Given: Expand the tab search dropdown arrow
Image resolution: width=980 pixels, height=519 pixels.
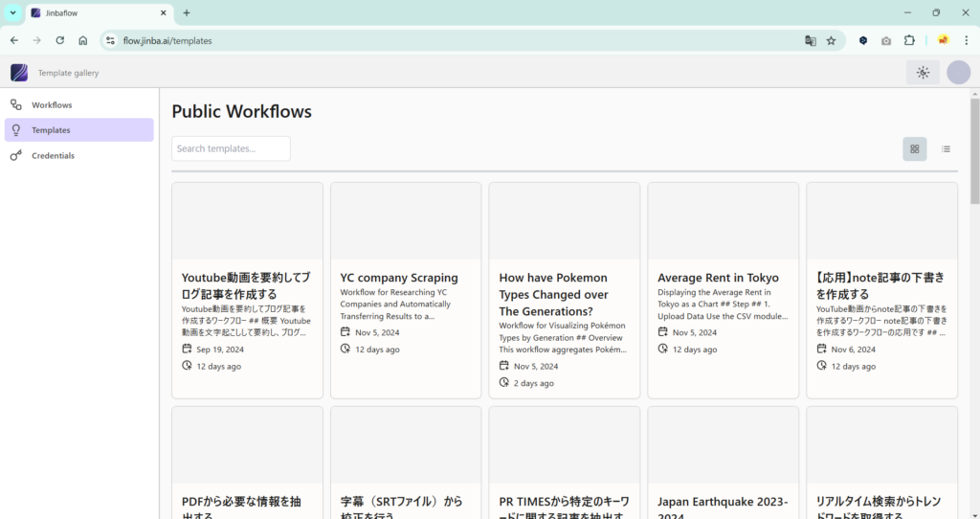Looking at the screenshot, I should (x=12, y=12).
